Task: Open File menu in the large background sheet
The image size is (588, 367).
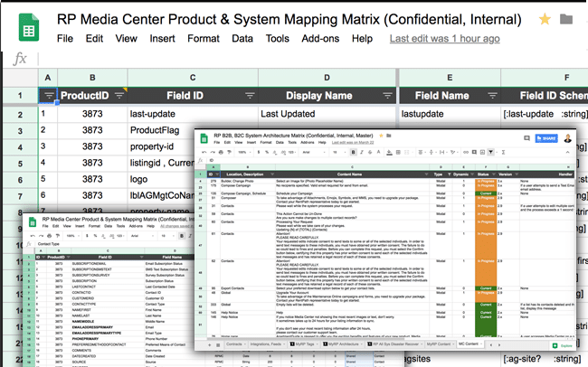Action: pos(65,39)
